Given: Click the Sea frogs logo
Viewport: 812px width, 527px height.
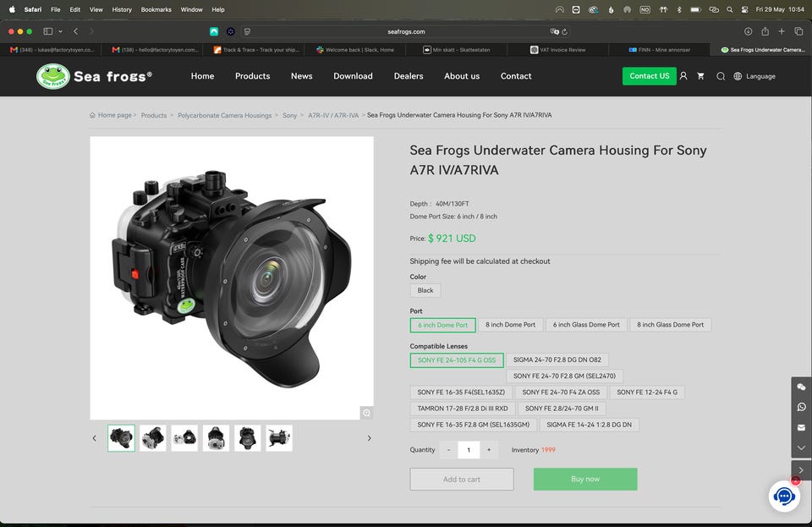Looking at the screenshot, I should (95, 76).
